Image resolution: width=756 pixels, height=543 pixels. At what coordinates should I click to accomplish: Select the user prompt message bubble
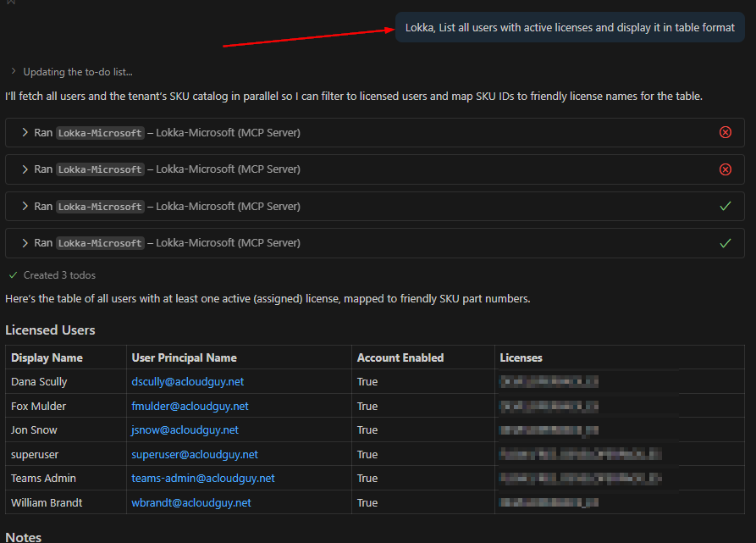pyautogui.click(x=570, y=28)
